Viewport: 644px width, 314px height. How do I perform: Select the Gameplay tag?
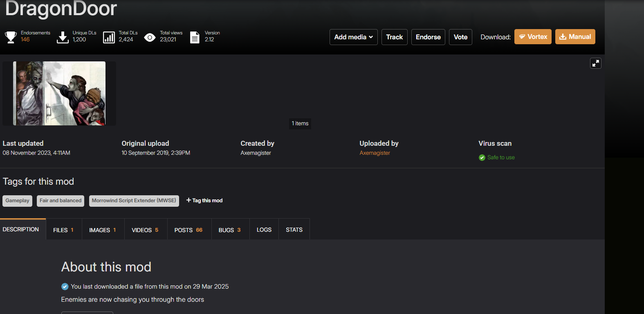tap(17, 201)
